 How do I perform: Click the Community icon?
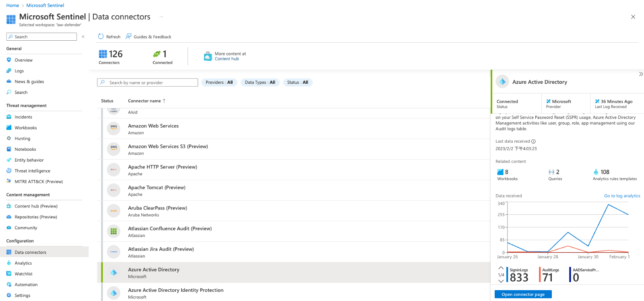[9, 228]
